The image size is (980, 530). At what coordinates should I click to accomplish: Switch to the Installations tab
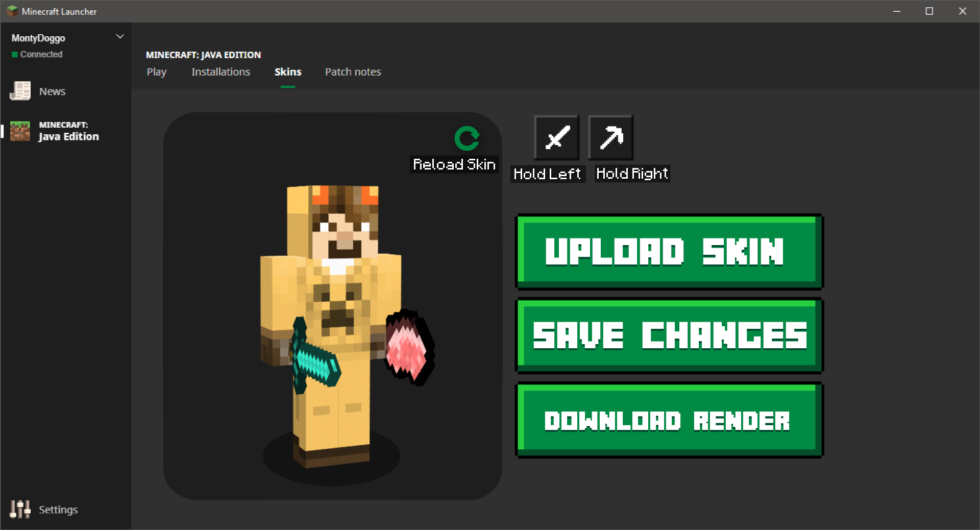220,72
